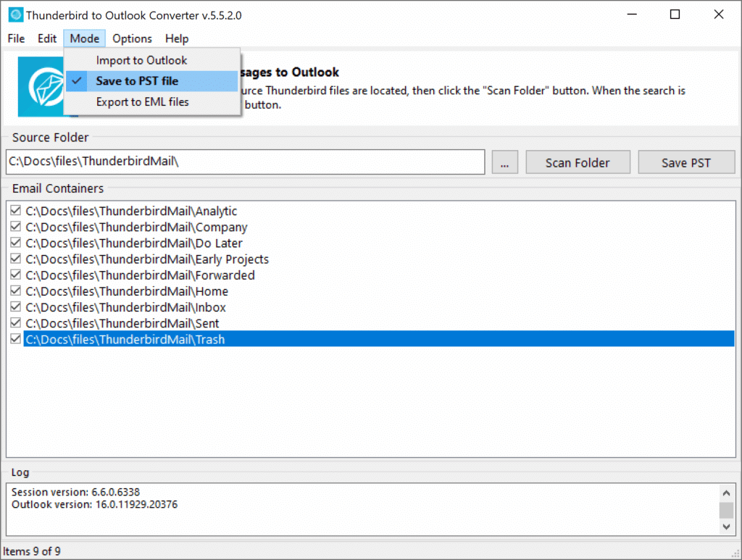Image resolution: width=742 pixels, height=560 pixels.
Task: Choose "Import to Outlook" from the Mode menu
Action: coord(143,59)
